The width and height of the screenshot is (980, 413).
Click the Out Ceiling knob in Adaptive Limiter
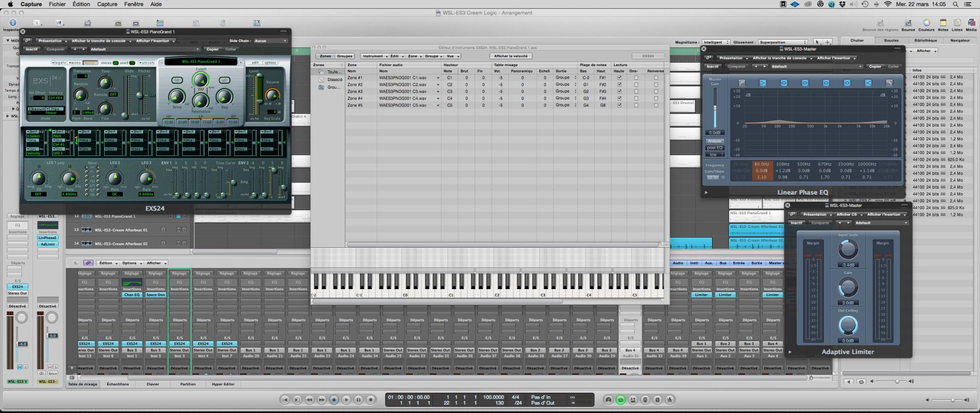[x=848, y=325]
